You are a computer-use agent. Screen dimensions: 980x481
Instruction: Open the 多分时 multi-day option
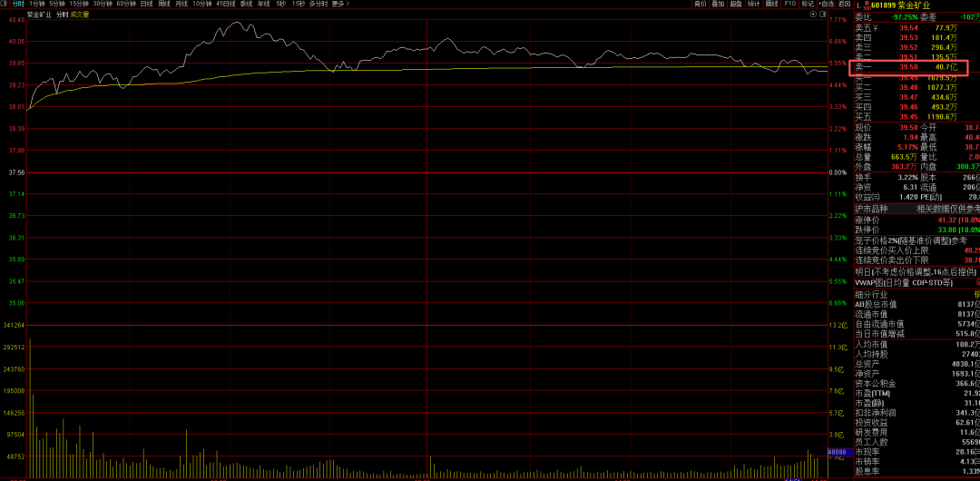click(318, 5)
